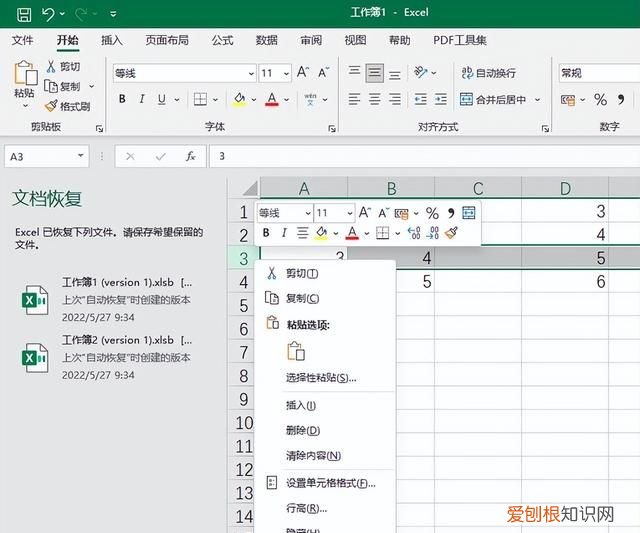
Task: Click the formula bar input field
Action: tap(424, 156)
